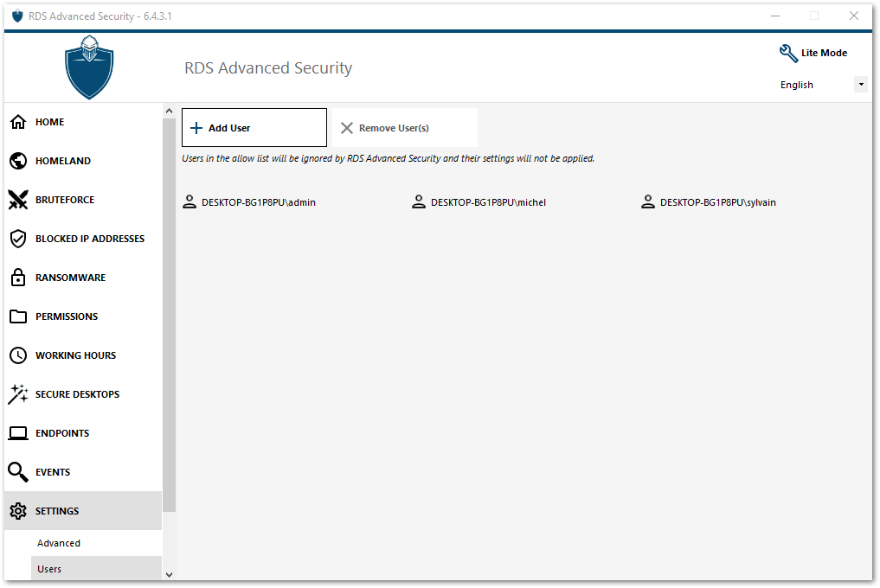Click the sidebar scrollbar thumb
This screenshot has height=588, width=880.
coord(169,315)
